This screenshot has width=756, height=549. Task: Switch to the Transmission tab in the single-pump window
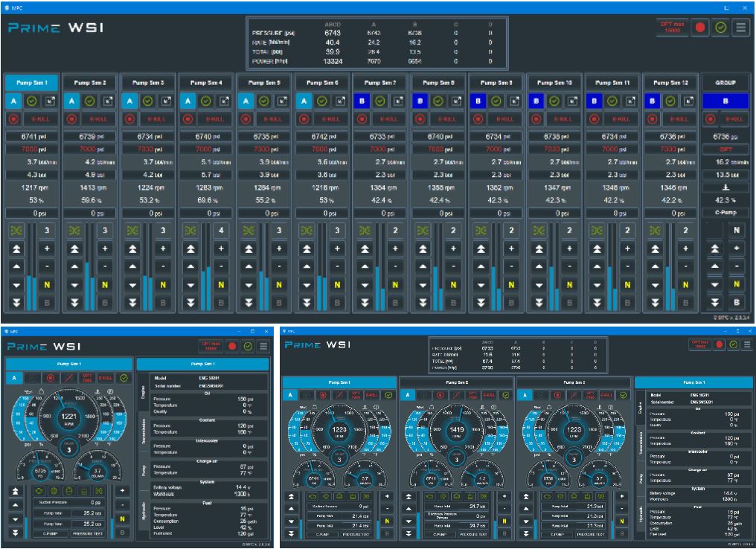(143, 431)
